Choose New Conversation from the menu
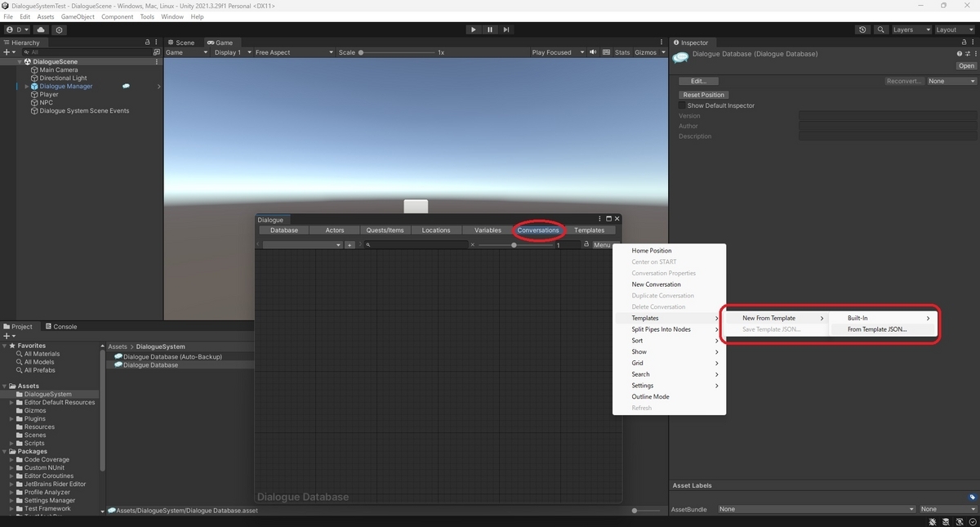This screenshot has height=527, width=980. pos(656,284)
